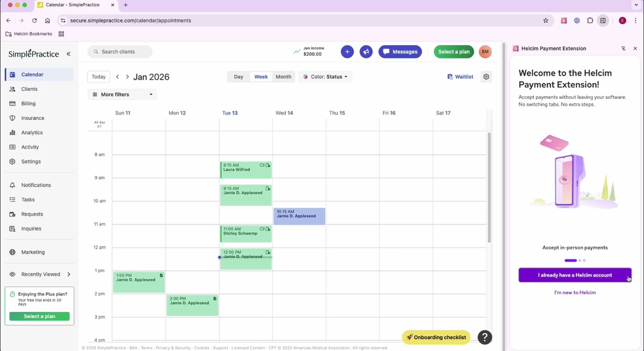
Task: Open Billing from the sidebar menu
Action: tap(28, 104)
